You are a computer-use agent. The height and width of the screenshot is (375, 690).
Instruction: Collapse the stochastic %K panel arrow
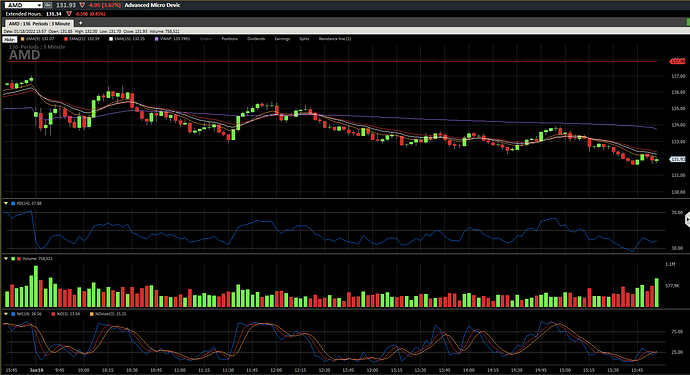coord(6,314)
